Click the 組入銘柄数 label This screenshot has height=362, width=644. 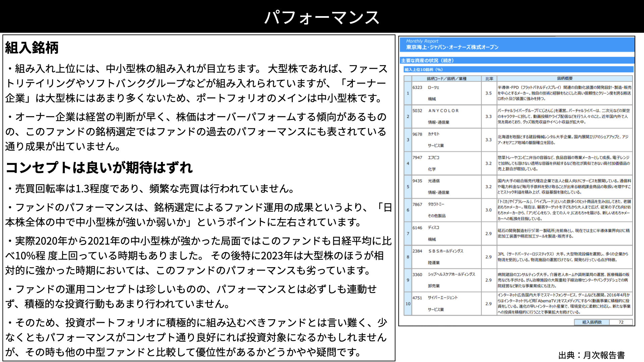pos(592,322)
